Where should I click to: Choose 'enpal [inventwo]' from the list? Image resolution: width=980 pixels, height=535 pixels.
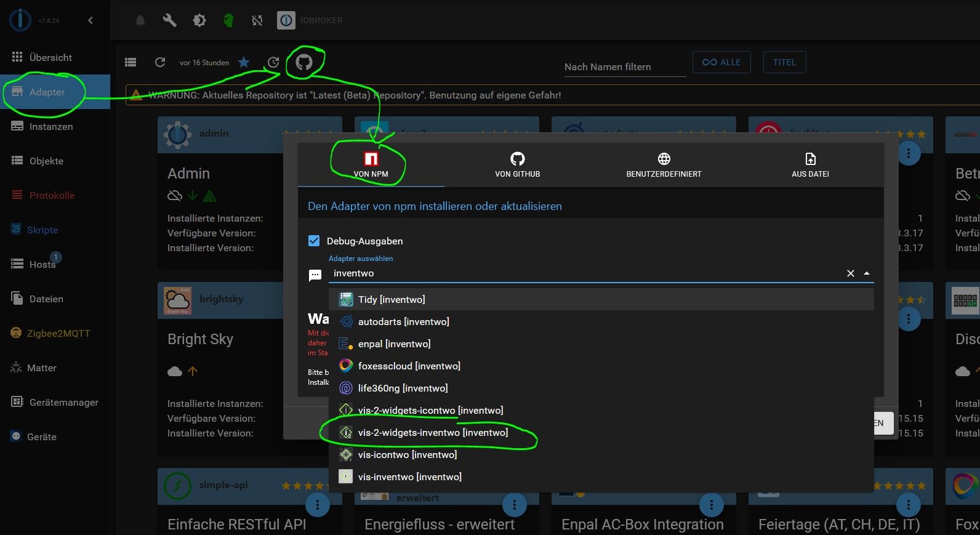pos(601,344)
